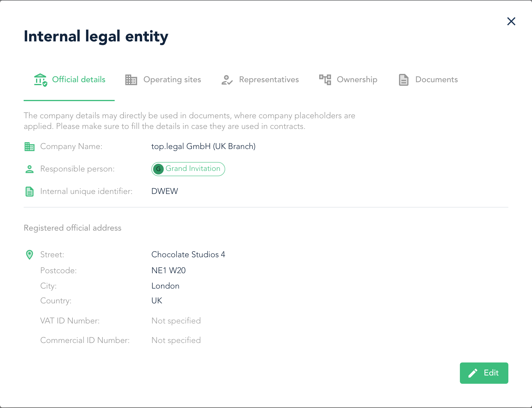Open the Official details tab
Image resolution: width=532 pixels, height=408 pixels.
[69, 80]
